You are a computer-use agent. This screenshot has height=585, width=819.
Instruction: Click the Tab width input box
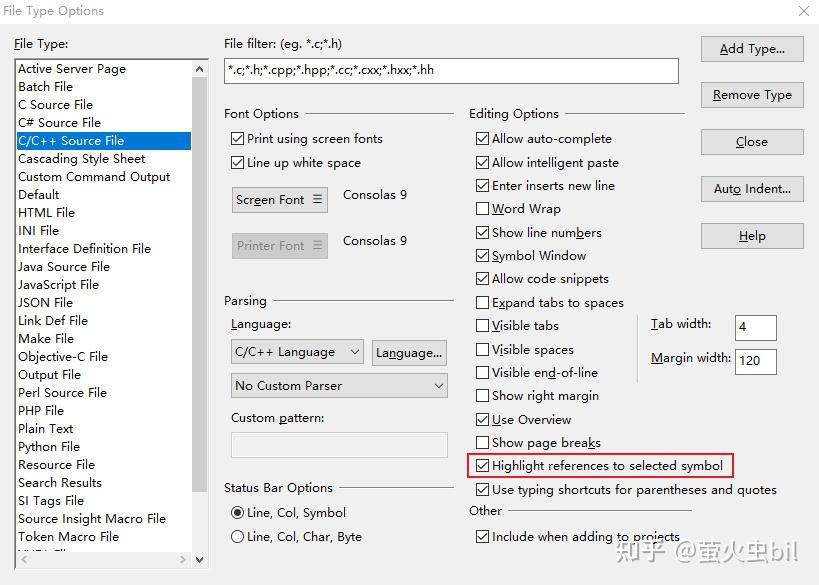[x=755, y=328]
